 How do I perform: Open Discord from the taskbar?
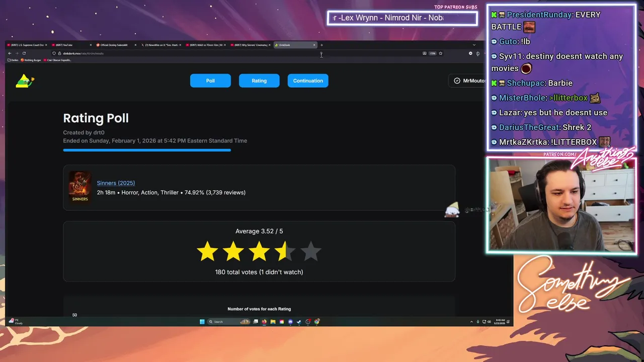[x=290, y=322]
